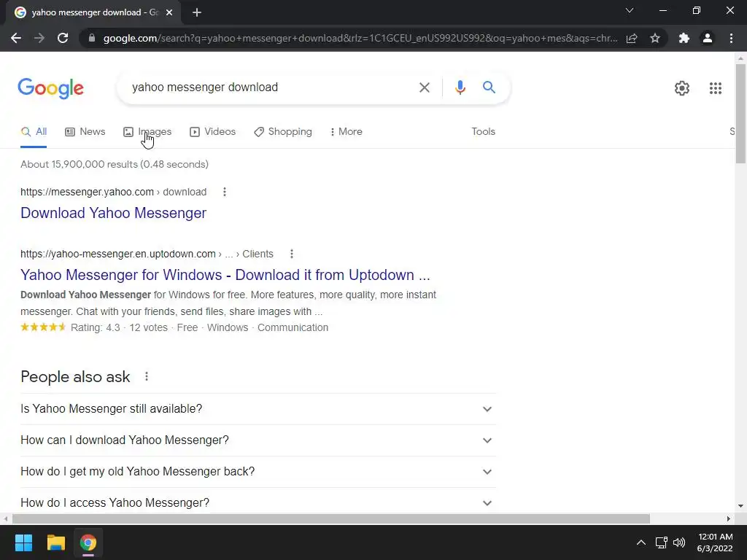Open the Chrome extensions puzzle icon

coord(684,38)
